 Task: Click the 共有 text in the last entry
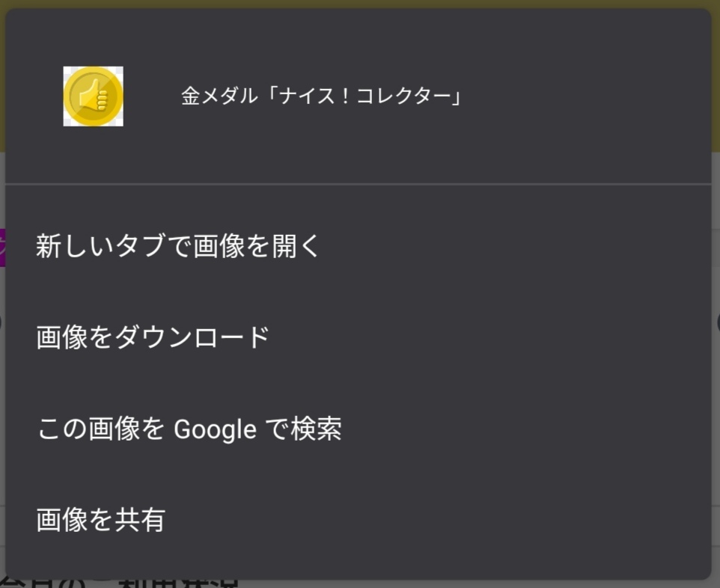[139, 521]
